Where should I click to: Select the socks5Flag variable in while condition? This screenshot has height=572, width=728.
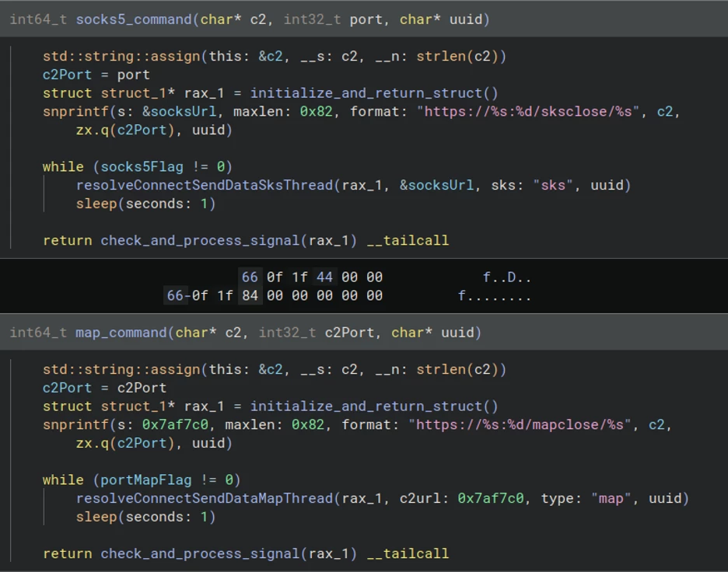pyautogui.click(x=142, y=166)
